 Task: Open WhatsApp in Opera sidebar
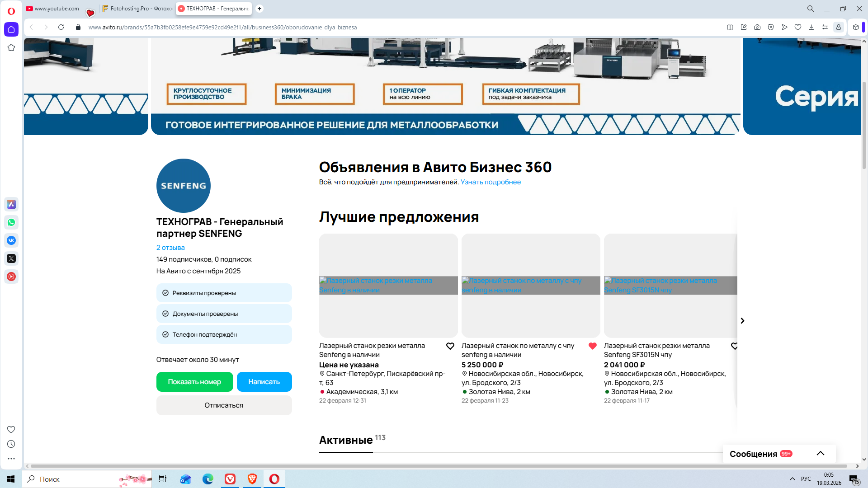click(x=11, y=222)
